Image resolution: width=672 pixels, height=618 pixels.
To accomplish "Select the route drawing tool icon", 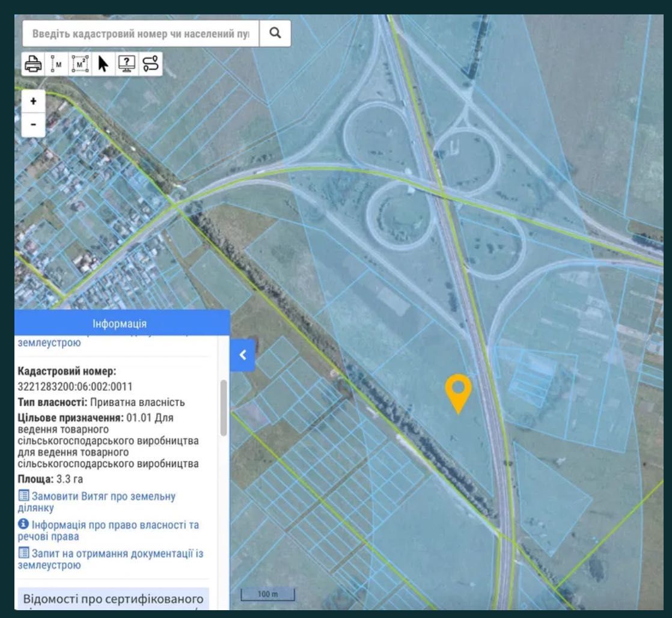I will (150, 64).
